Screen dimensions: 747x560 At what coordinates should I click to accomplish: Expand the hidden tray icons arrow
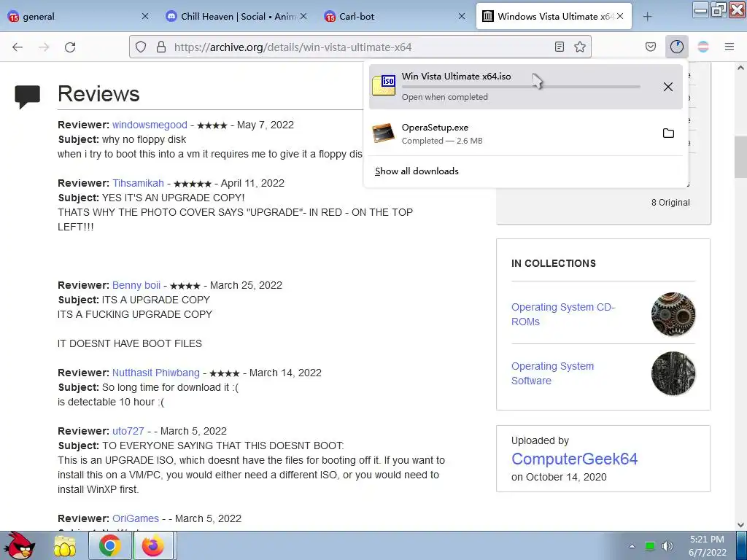pos(632,546)
